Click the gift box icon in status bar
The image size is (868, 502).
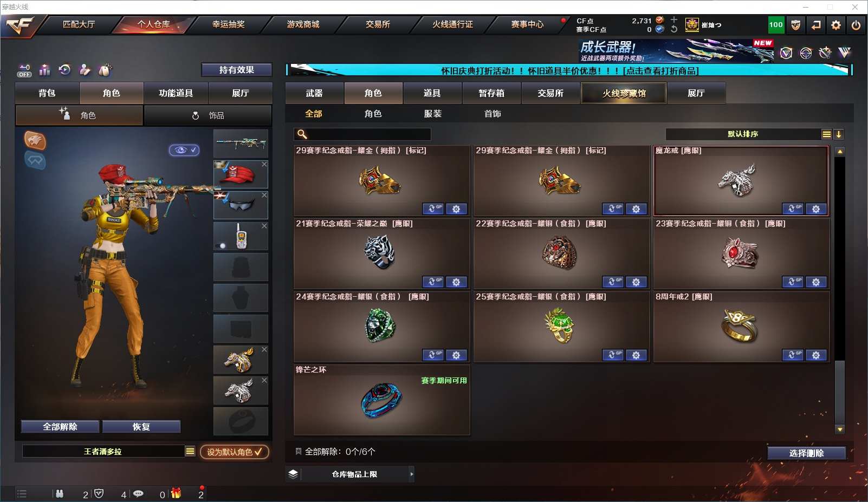(x=176, y=493)
